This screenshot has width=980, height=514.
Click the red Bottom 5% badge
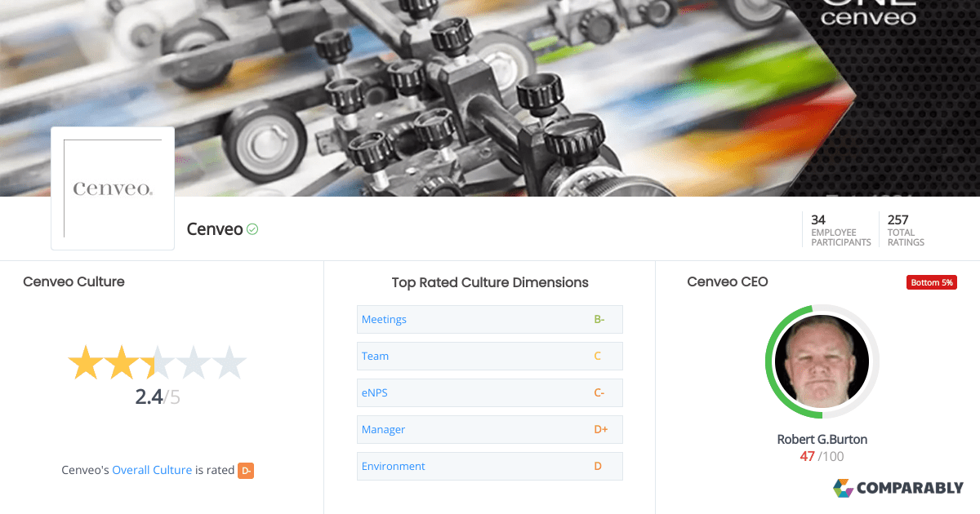point(931,282)
